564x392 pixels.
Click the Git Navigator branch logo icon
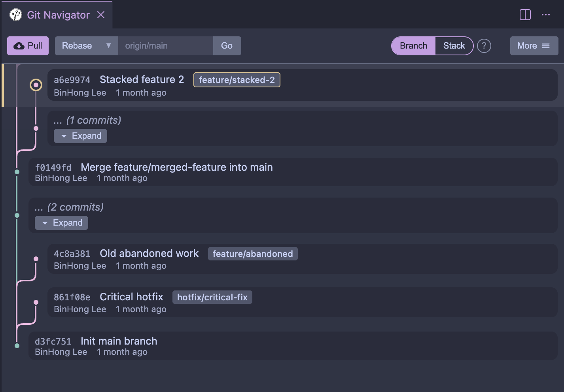(15, 14)
